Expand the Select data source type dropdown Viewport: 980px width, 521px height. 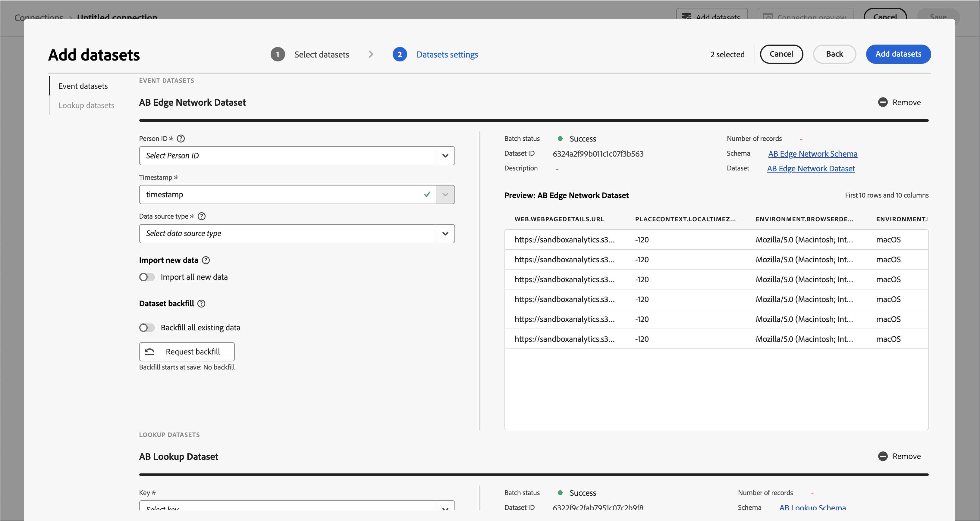445,233
